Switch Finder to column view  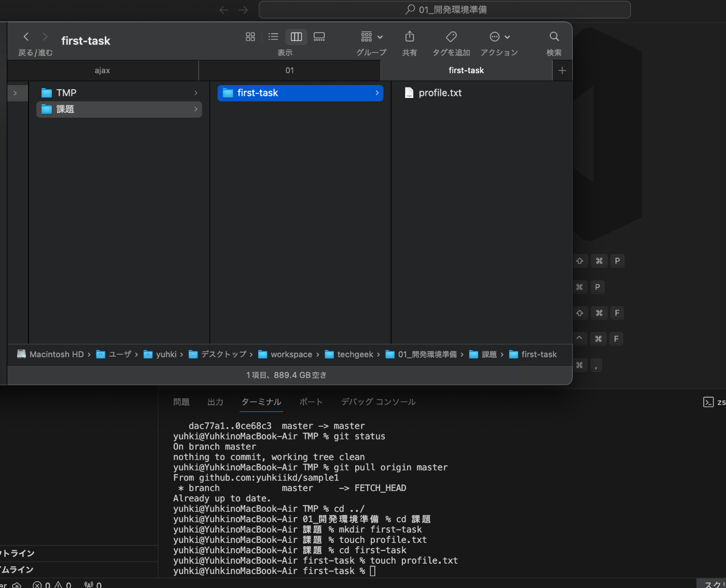click(x=296, y=36)
